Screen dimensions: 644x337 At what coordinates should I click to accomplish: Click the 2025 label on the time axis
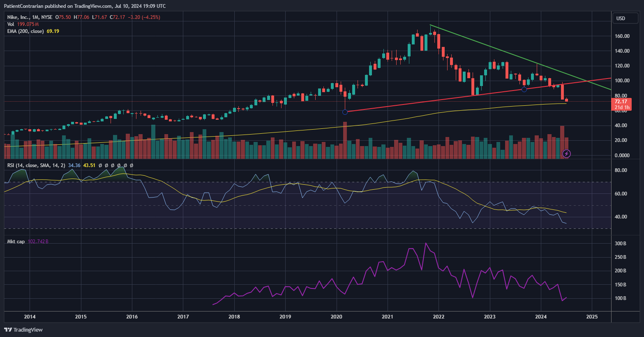[592, 317]
